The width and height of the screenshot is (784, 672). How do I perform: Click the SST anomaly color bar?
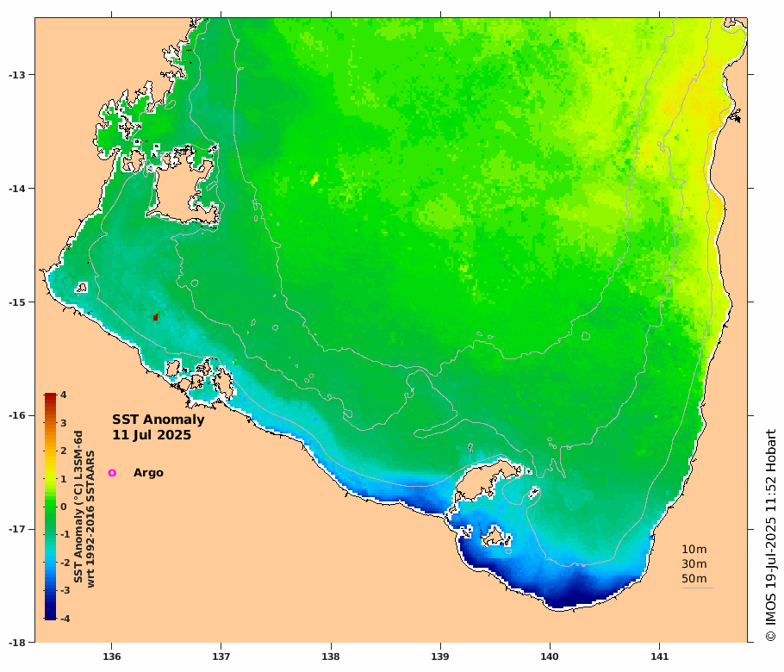[50, 507]
